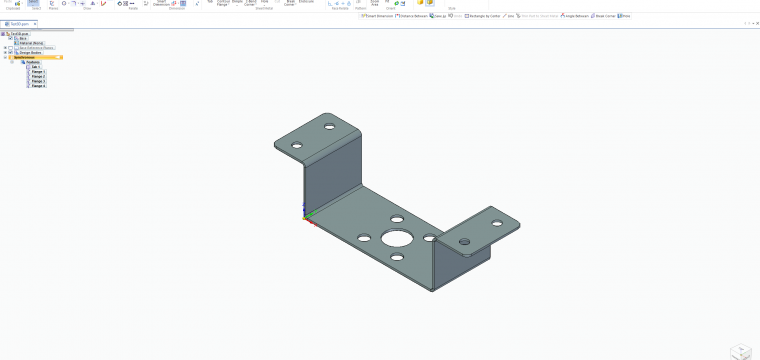Collapse the Features node in the tree
The image size is (760, 360).
point(12,62)
